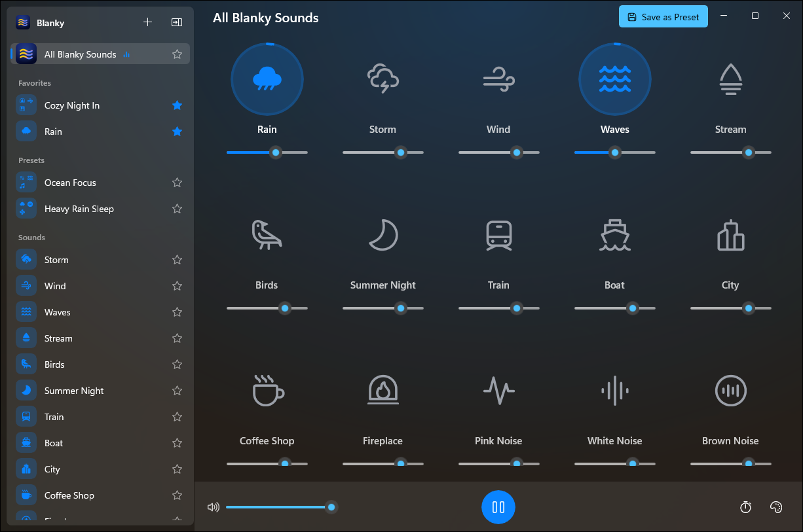
Task: Open the theme palette icon
Action: [x=776, y=507]
